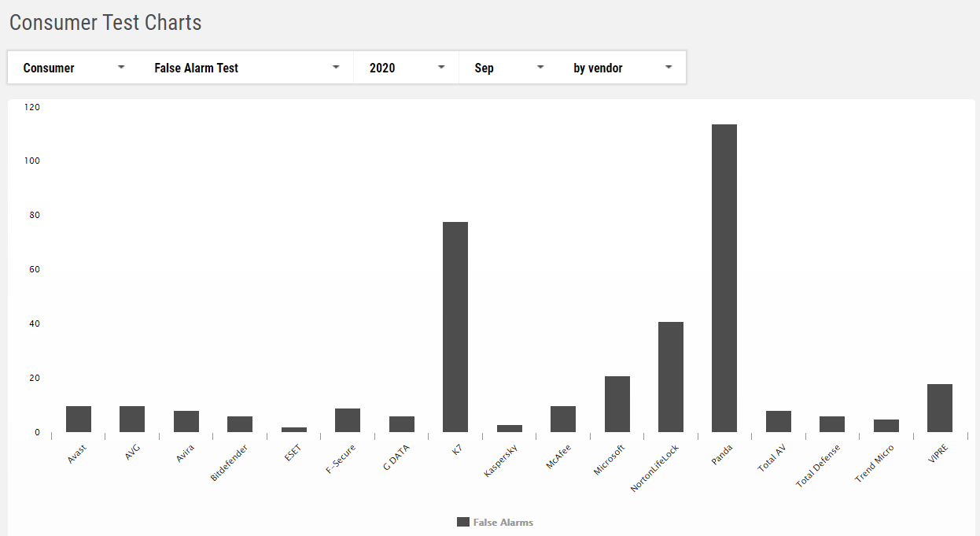Click the Bitdefender axis label
Screen dimensions: 980x536
230,463
